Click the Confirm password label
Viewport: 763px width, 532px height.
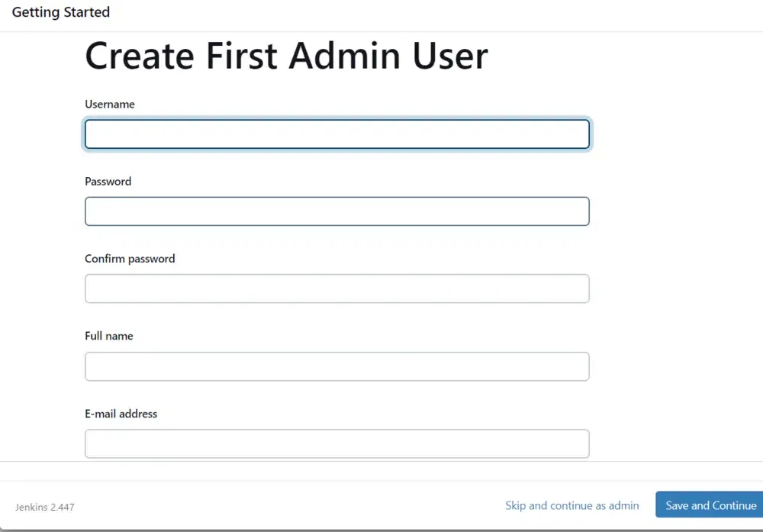[130, 259]
